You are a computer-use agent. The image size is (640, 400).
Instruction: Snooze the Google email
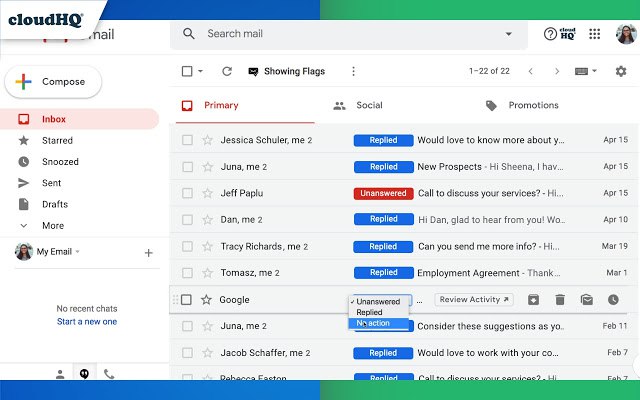[x=613, y=300]
